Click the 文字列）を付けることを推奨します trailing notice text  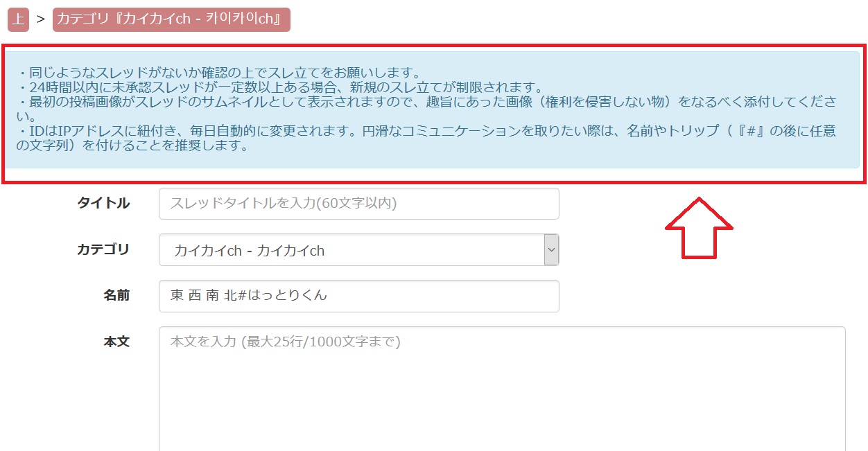[132, 146]
